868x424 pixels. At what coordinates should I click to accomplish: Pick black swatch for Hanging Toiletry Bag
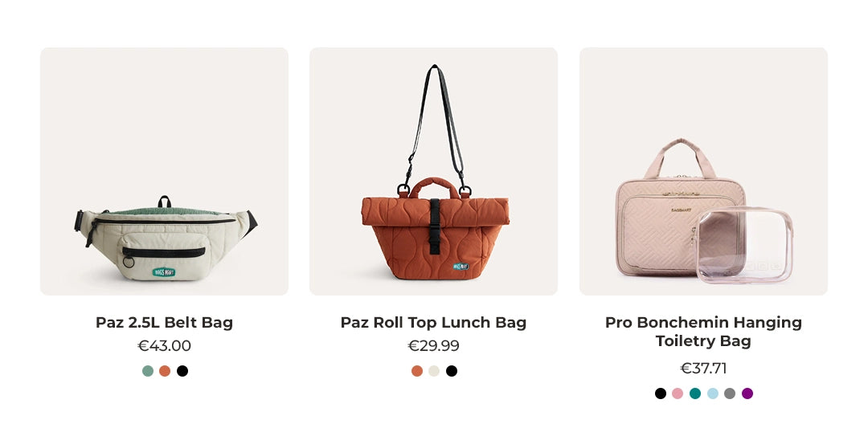tap(661, 393)
